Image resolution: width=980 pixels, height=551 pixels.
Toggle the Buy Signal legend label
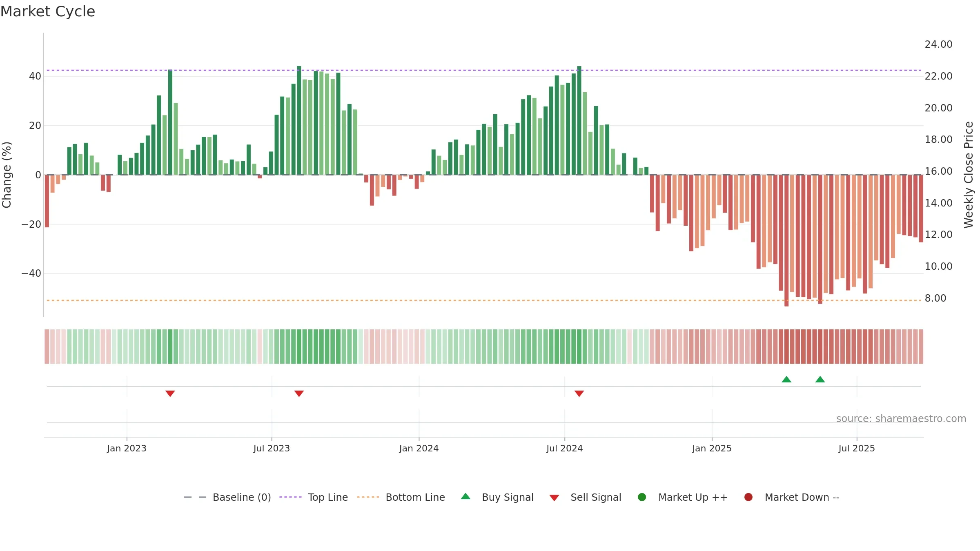pos(508,497)
